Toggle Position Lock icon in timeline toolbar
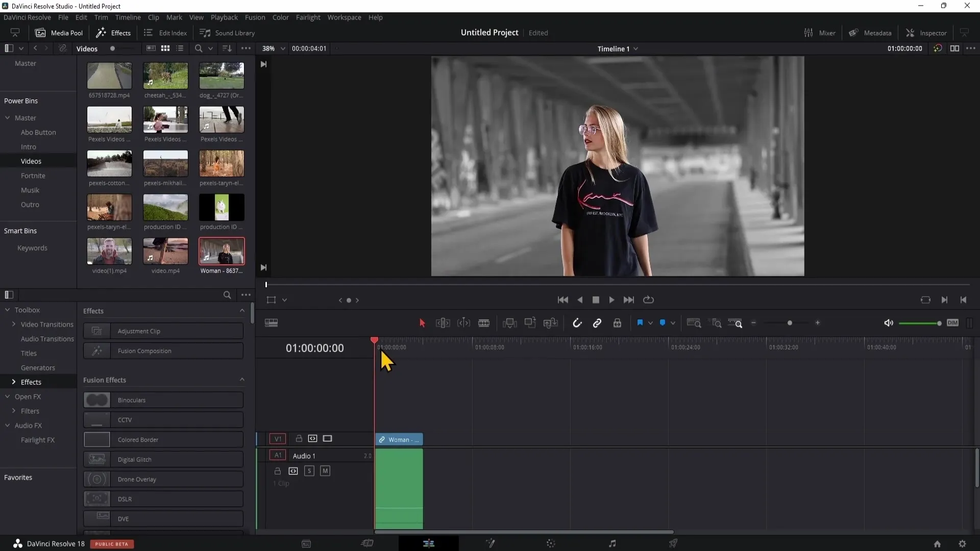Image resolution: width=980 pixels, height=551 pixels. (x=617, y=323)
